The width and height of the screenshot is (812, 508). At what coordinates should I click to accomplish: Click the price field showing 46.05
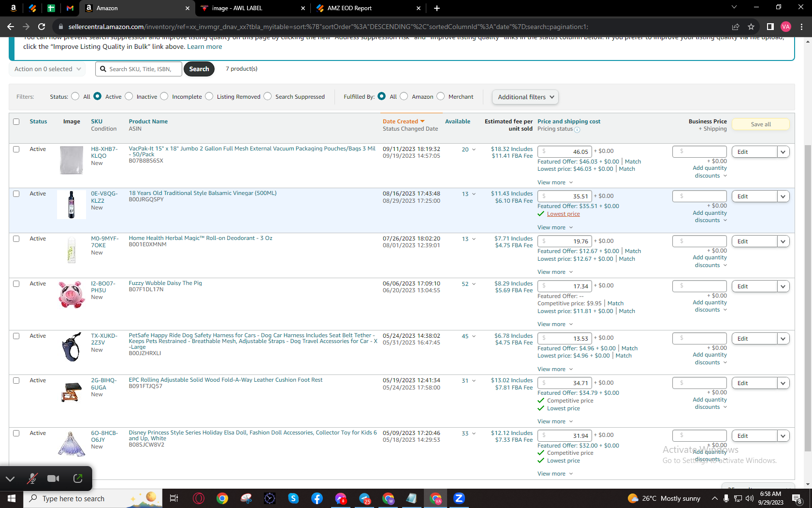(x=565, y=152)
